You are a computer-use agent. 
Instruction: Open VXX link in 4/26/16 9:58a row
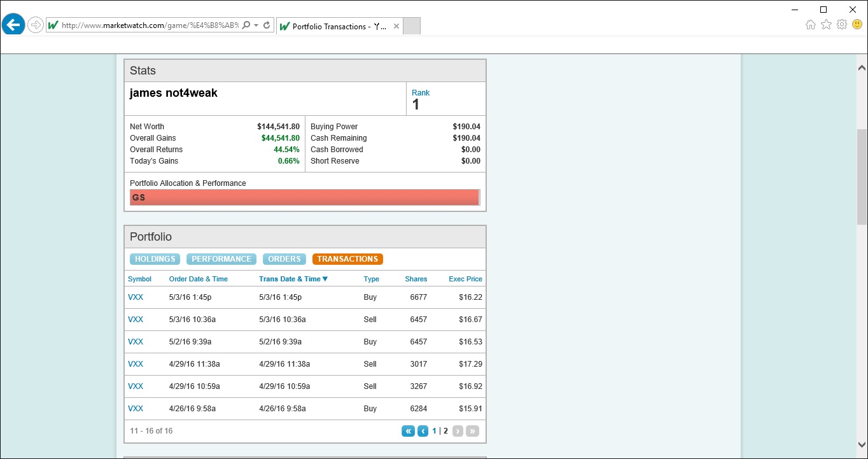(136, 409)
